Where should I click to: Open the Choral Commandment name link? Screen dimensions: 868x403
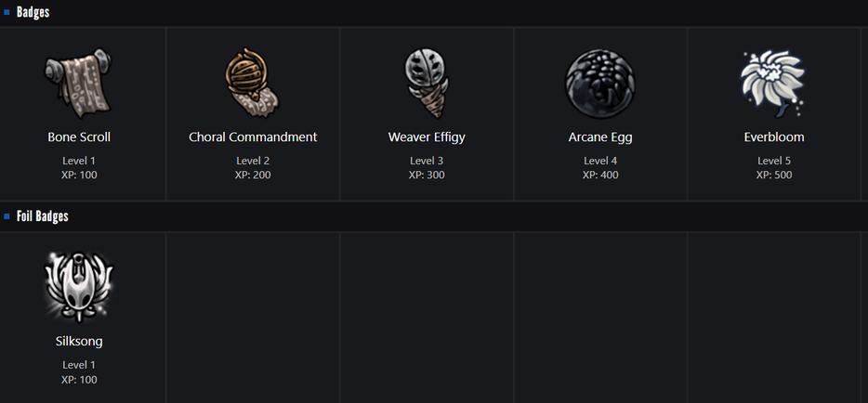click(253, 136)
